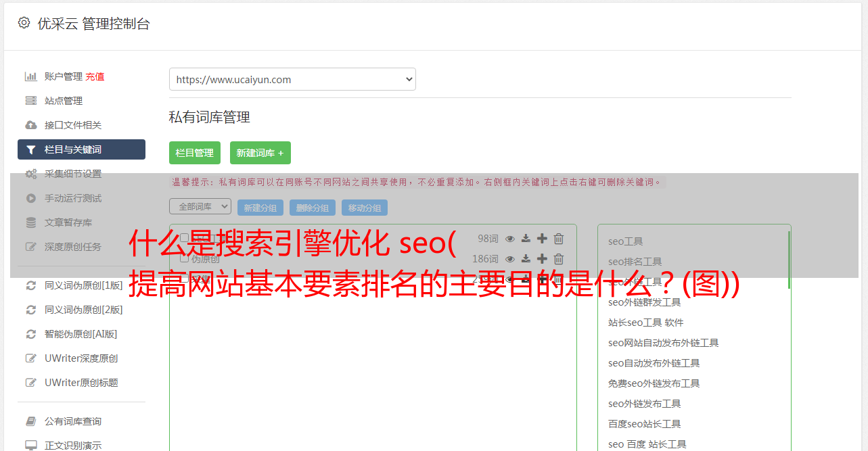
Task: Select keyword 百度seo站长工具
Action: pyautogui.click(x=644, y=424)
